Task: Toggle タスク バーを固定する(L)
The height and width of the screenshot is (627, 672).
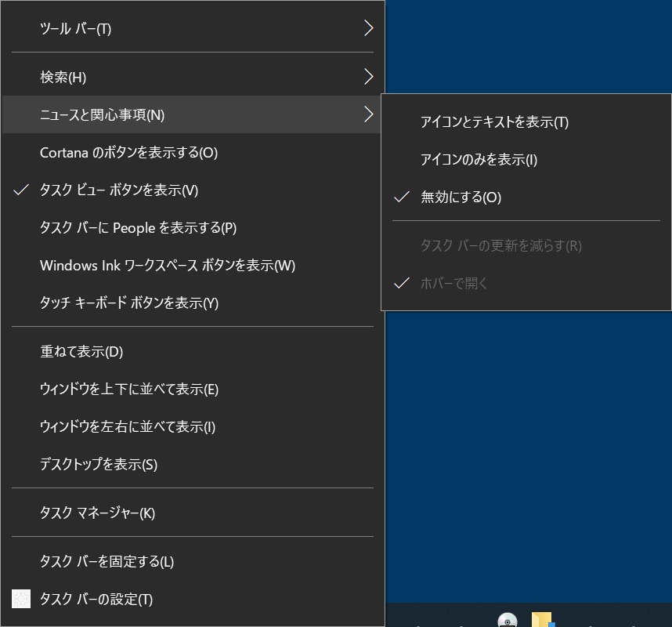Action: 192,561
